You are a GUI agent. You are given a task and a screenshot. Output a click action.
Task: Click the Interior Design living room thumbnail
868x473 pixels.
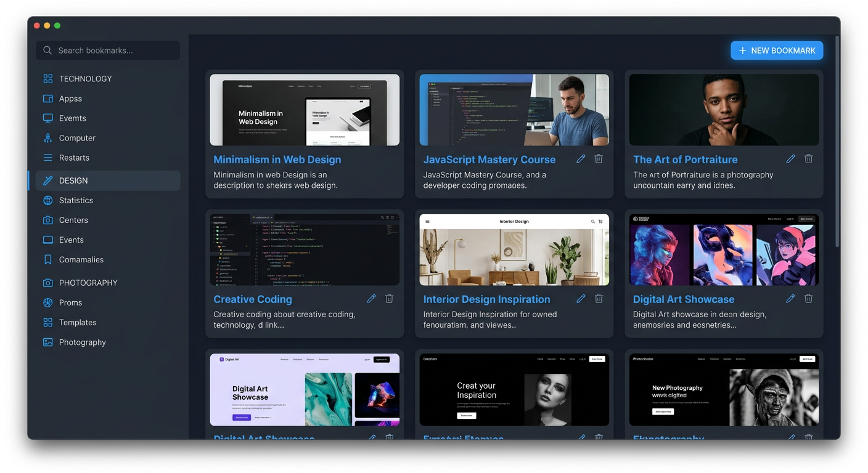[514, 250]
